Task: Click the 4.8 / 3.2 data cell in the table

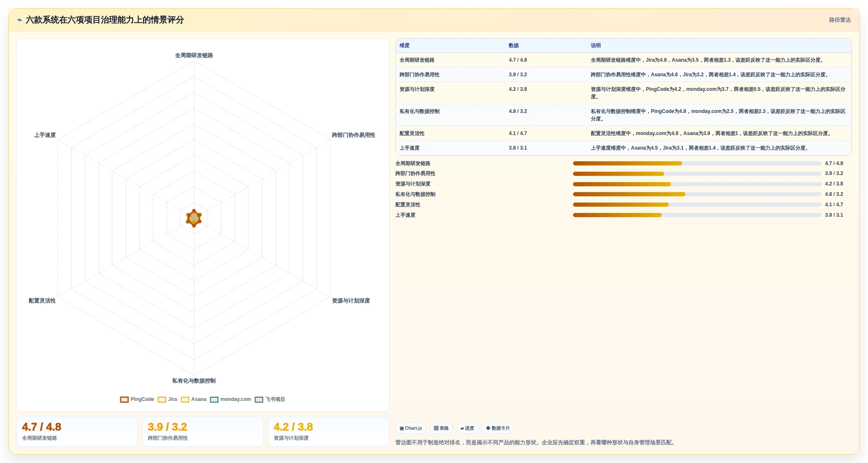Action: click(x=518, y=111)
